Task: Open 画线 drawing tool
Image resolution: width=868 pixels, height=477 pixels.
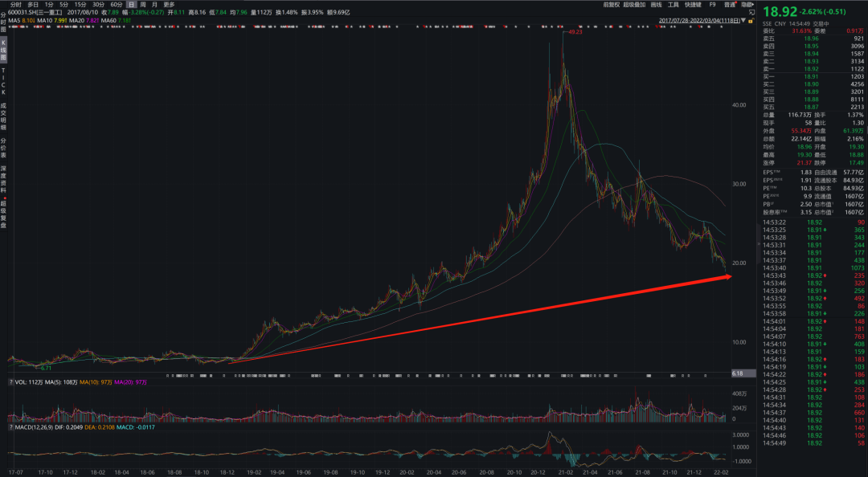Action: tap(656, 4)
